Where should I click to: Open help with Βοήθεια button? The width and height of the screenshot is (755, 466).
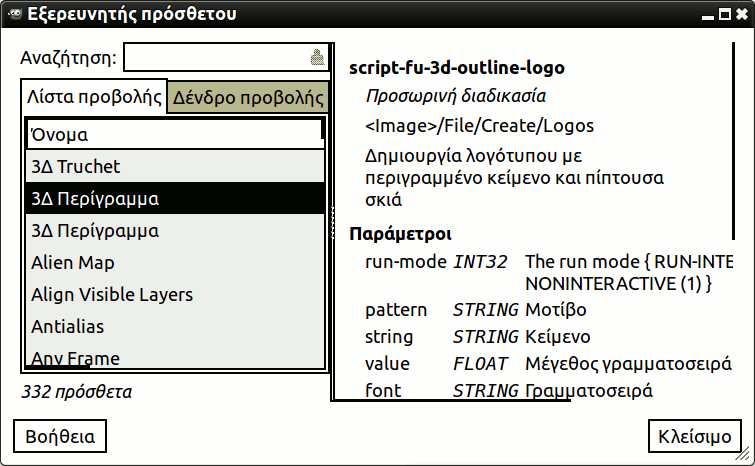[60, 436]
